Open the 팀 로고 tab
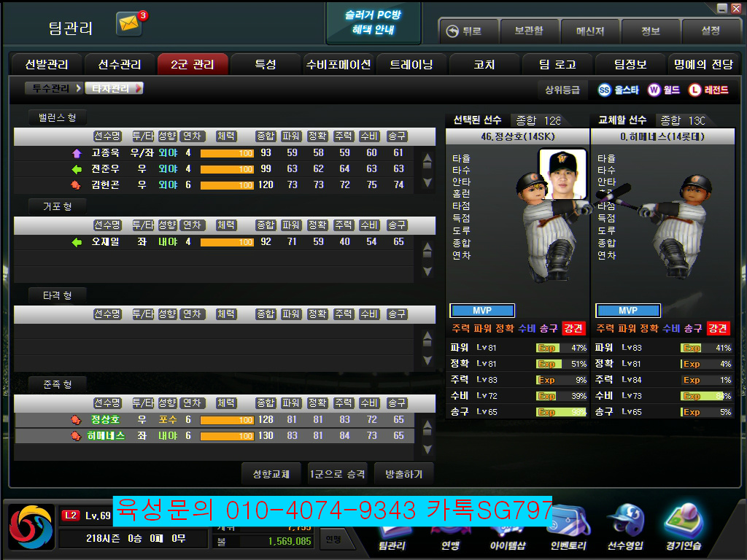 click(557, 64)
